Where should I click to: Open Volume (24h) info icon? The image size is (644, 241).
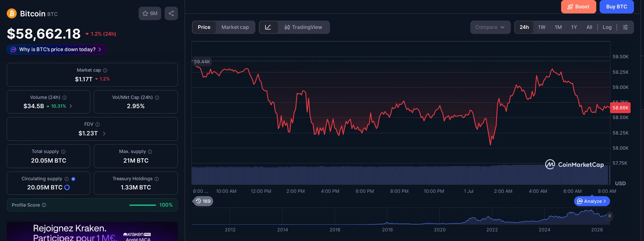tap(64, 97)
